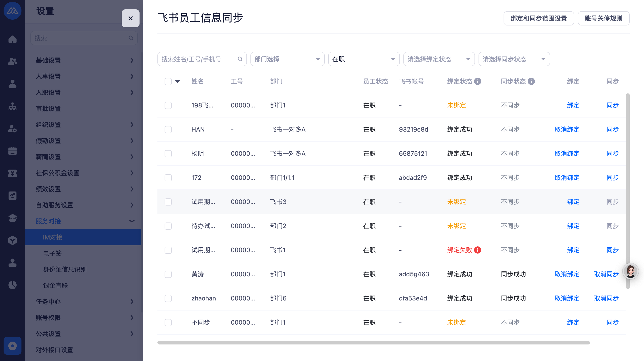This screenshot has width=644, height=361.
Task: Click the horizontal scrollbar below the table
Action: [373, 342]
